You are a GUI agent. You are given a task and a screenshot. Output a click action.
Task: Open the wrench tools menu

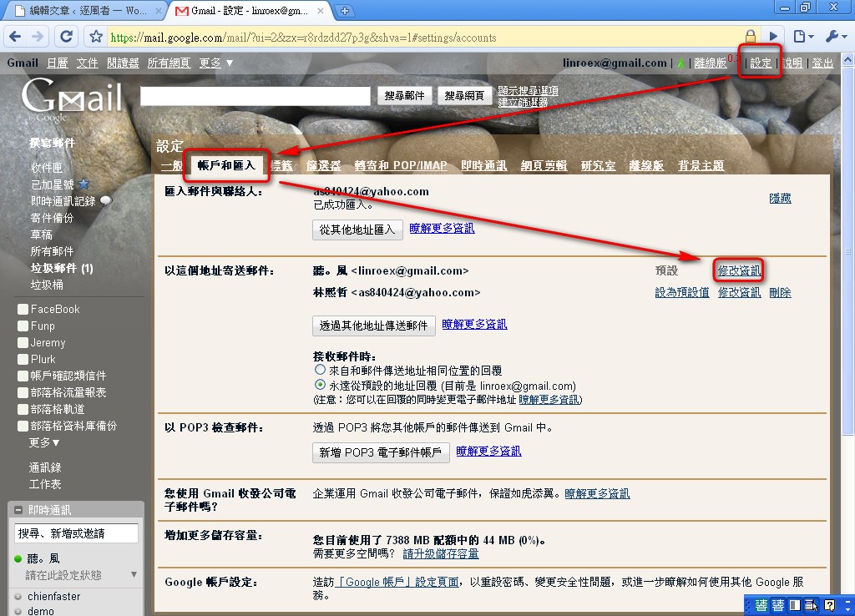[835, 37]
